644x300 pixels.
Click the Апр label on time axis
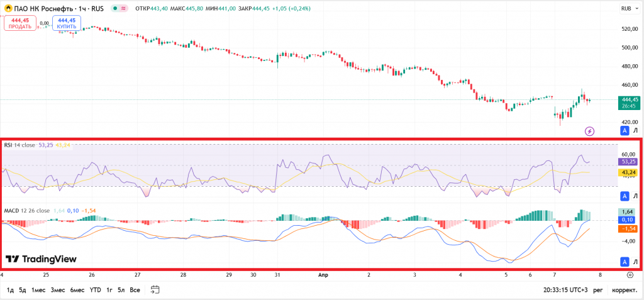tap(323, 274)
